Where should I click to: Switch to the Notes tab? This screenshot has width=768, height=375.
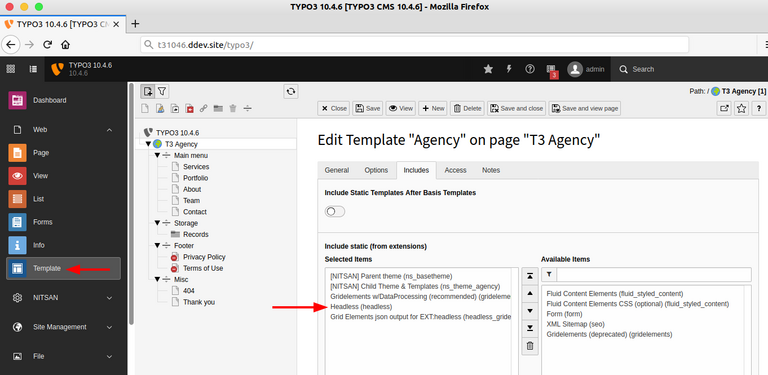point(491,170)
